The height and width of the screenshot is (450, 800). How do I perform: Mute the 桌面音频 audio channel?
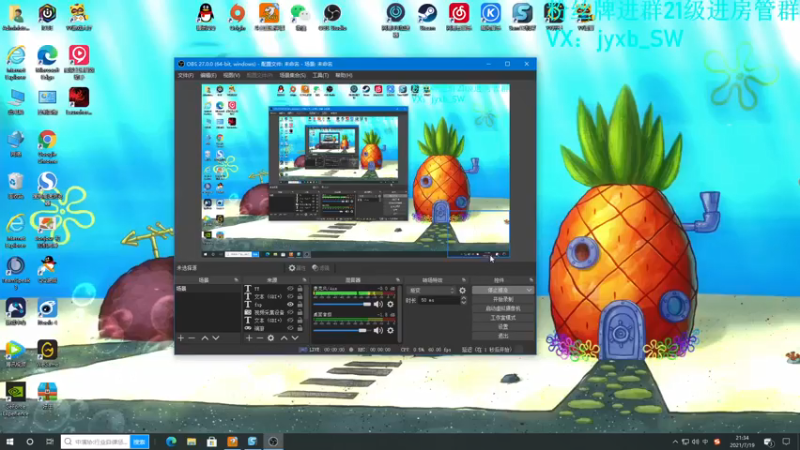[378, 331]
